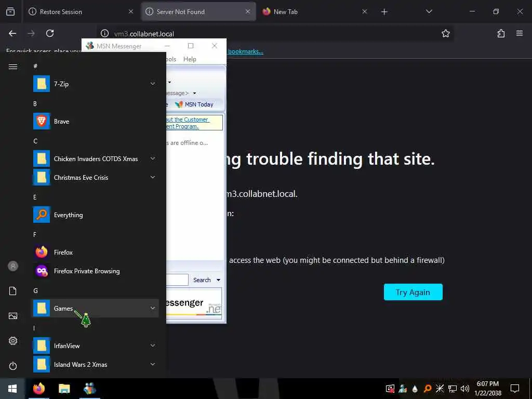Click the Power icon in Start menu
The image size is (532, 399).
click(x=13, y=366)
